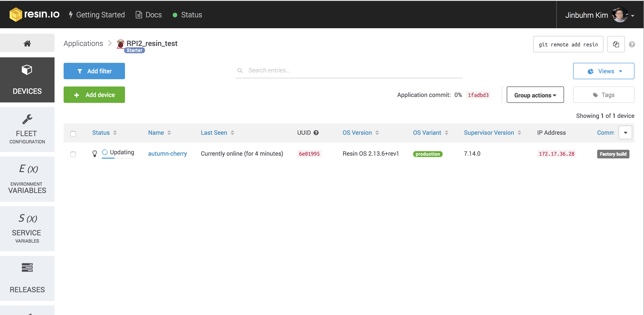
Task: Open the column chooser dropdown arrow
Action: [x=625, y=133]
